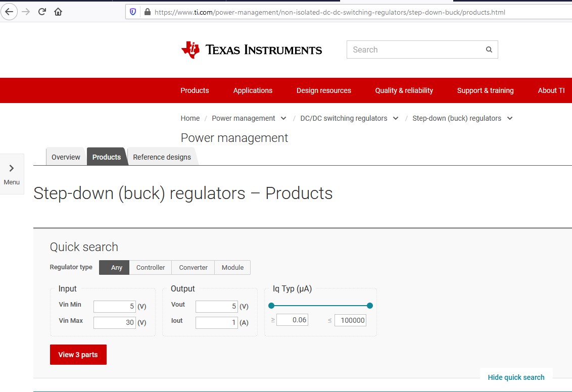Click View 3 parts button
The image size is (572, 392).
[x=78, y=355]
